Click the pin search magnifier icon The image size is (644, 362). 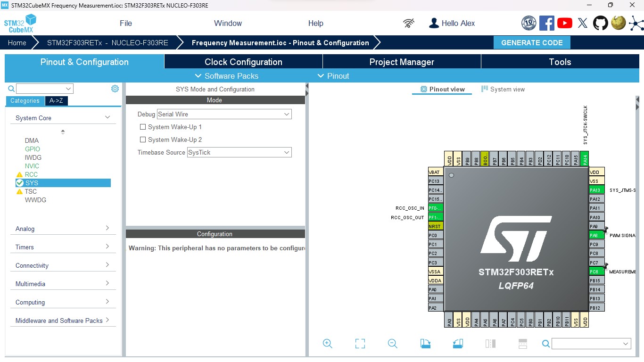(x=546, y=344)
